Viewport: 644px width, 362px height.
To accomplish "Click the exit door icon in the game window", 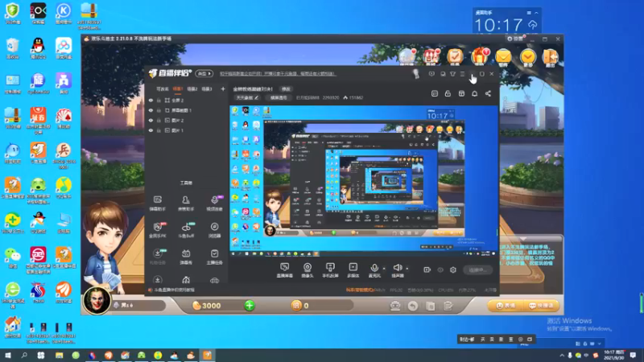I will coord(550,56).
